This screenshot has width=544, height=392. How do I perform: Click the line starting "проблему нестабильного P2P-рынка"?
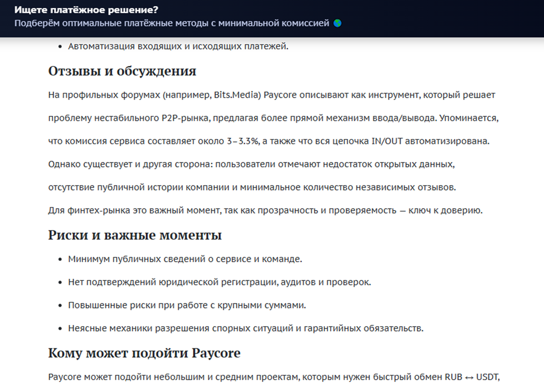[x=273, y=118]
